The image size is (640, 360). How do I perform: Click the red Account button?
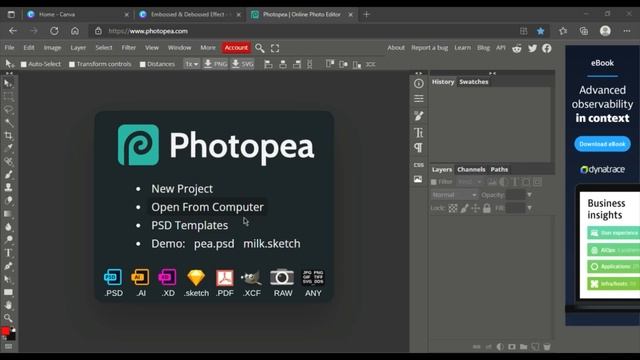tap(236, 48)
